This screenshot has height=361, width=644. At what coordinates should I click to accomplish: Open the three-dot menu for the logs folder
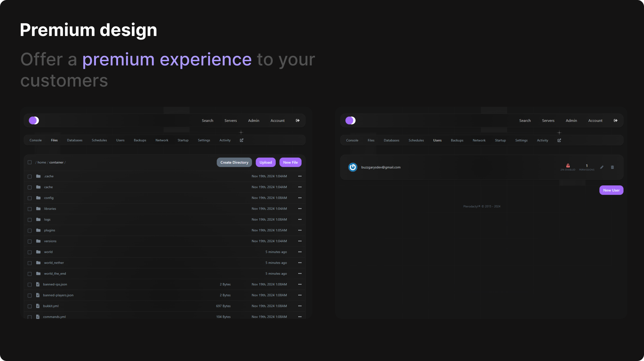coord(300,220)
